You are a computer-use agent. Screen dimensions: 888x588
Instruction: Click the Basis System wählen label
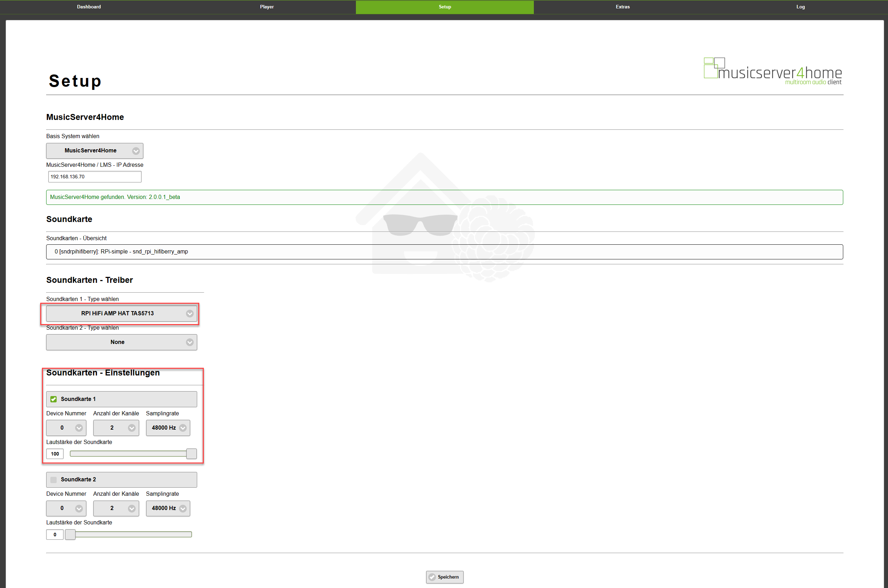[73, 136]
